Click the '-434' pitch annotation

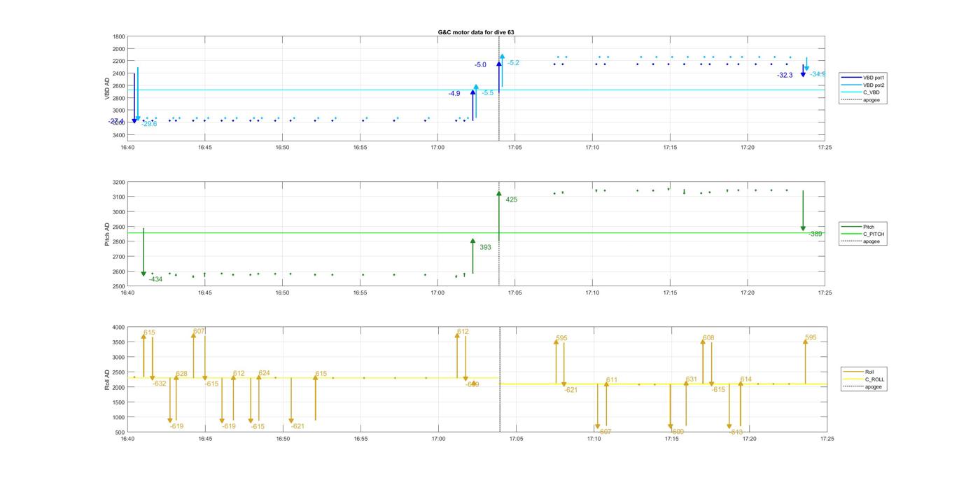click(x=155, y=279)
